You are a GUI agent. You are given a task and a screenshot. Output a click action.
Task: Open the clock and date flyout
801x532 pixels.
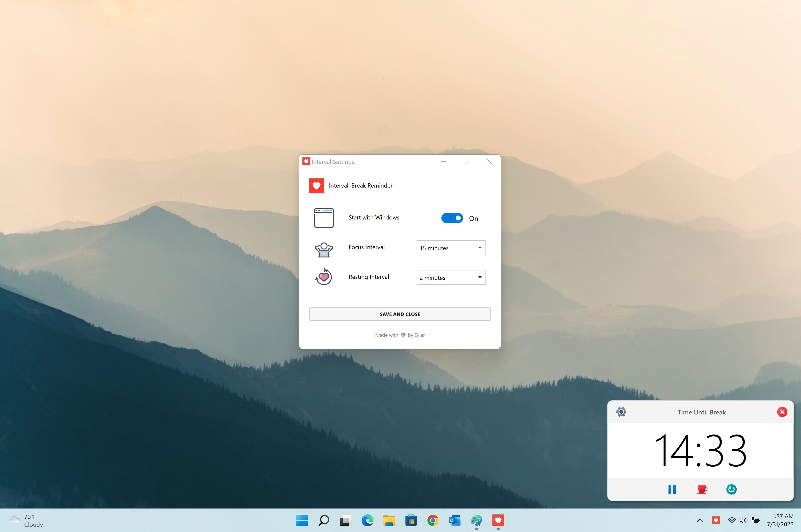(780, 520)
